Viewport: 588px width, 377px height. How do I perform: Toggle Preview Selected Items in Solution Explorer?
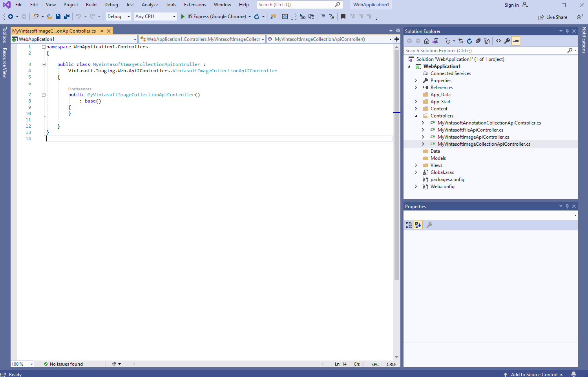516,41
